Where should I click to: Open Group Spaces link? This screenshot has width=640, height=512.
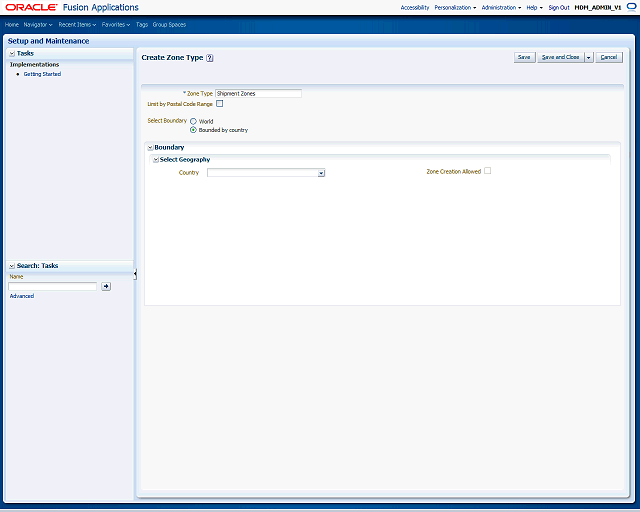point(169,24)
